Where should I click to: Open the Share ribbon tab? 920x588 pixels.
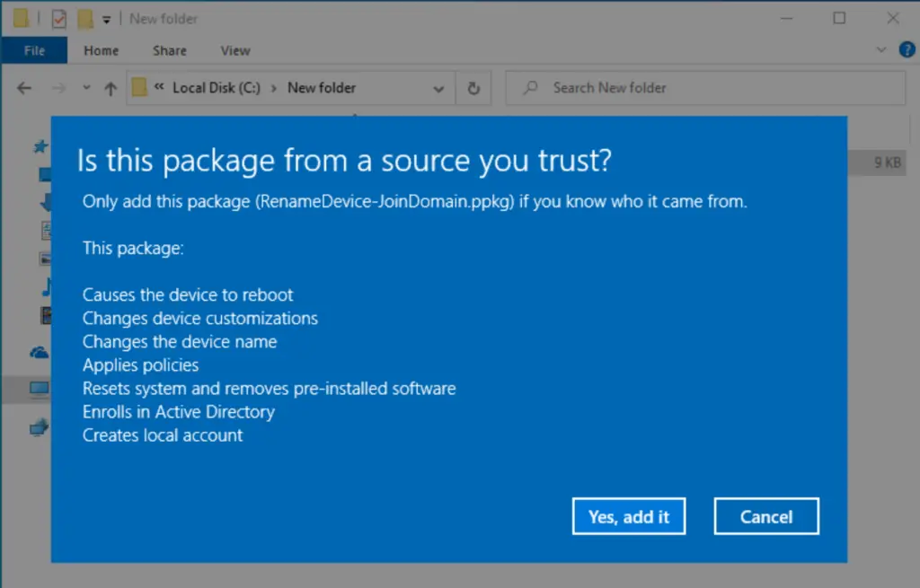(169, 50)
